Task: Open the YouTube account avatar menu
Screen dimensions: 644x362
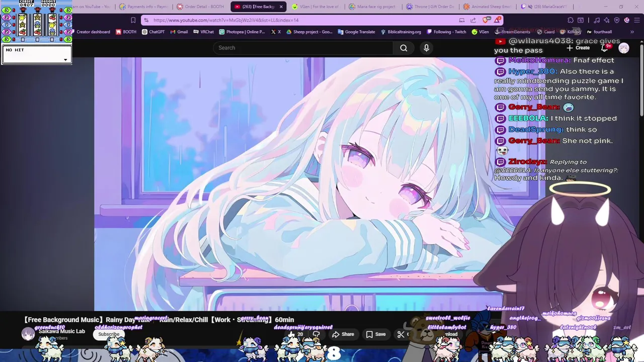Action: coord(624,48)
